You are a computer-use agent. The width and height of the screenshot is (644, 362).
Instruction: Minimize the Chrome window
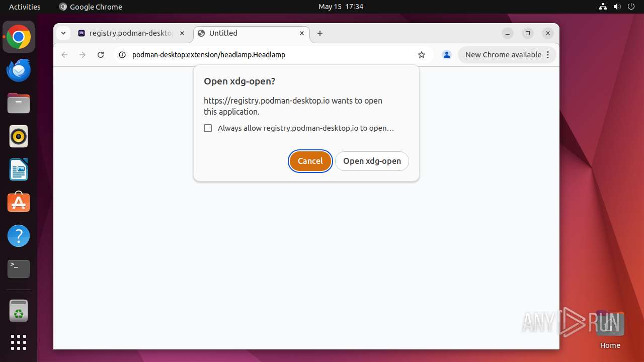(508, 33)
